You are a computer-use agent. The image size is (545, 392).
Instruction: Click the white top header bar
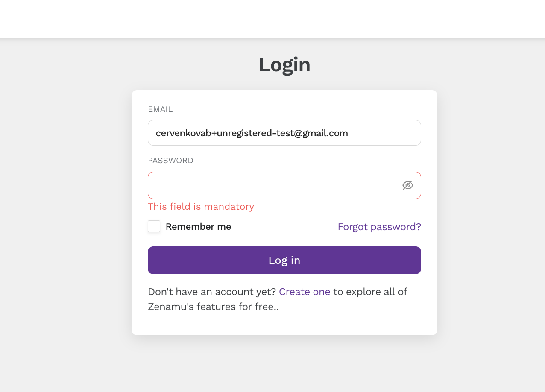tap(272, 19)
